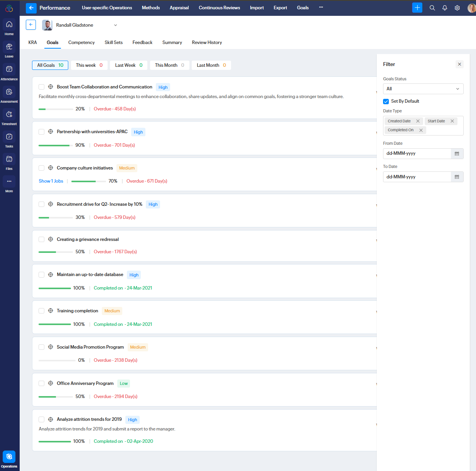Open the Appraisal menu
476x471 pixels.
pyautogui.click(x=179, y=8)
